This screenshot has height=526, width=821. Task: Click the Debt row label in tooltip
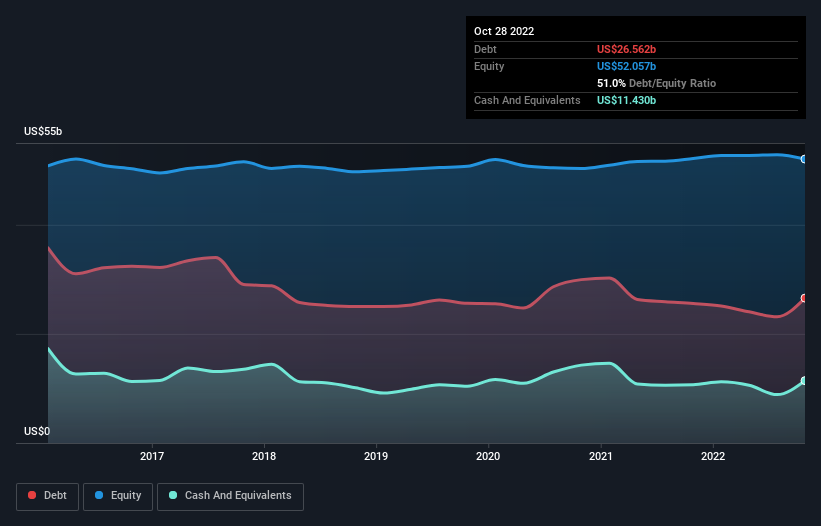pyautogui.click(x=485, y=49)
